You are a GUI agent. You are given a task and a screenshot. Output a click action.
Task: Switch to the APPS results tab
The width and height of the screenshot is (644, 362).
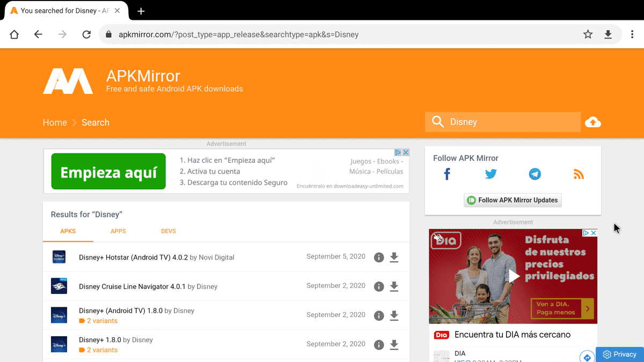(118, 231)
